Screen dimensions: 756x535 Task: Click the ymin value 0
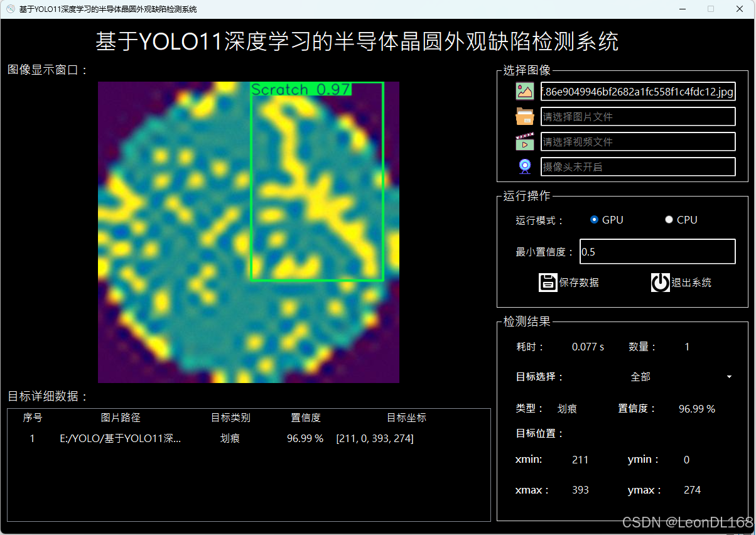(686, 460)
